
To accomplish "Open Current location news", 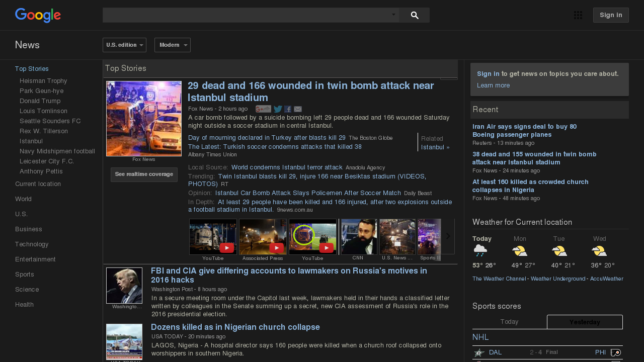I will click(x=38, y=184).
